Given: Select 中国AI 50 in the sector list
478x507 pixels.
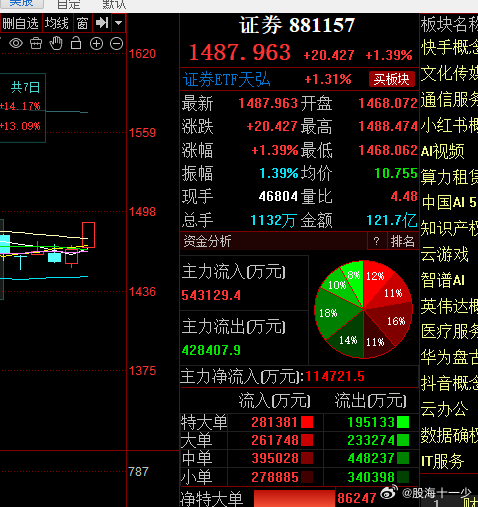Looking at the screenshot, I should click(x=449, y=202).
